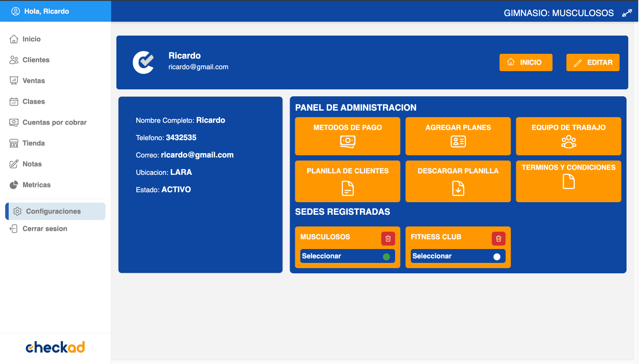Delete the MUSCULOSOS sede with trash icon
Image resolution: width=640 pixels, height=364 pixels.
[388, 239]
